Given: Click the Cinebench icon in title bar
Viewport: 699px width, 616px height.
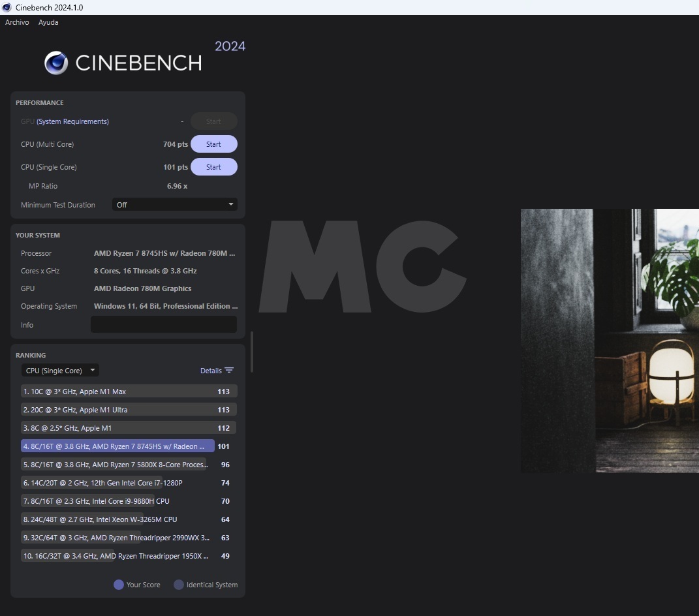Looking at the screenshot, I should click(x=7, y=7).
